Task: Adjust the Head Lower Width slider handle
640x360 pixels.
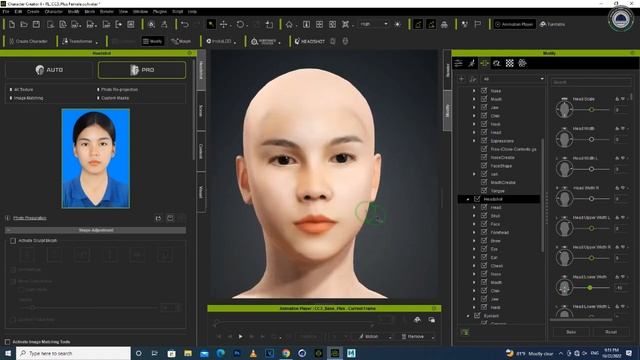Action: tap(590, 288)
